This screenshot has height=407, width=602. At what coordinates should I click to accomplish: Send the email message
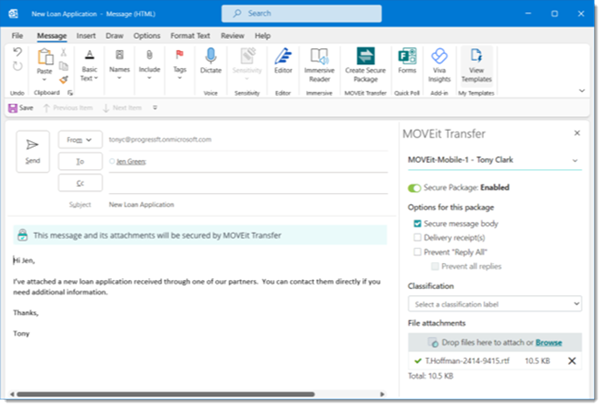click(33, 151)
